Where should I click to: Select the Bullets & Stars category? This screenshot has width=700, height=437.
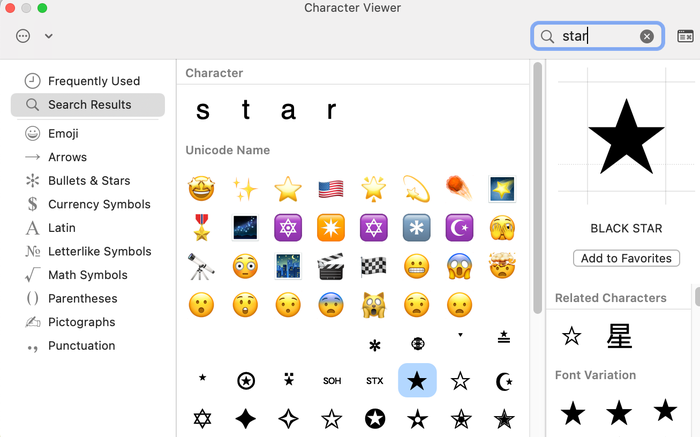point(88,181)
